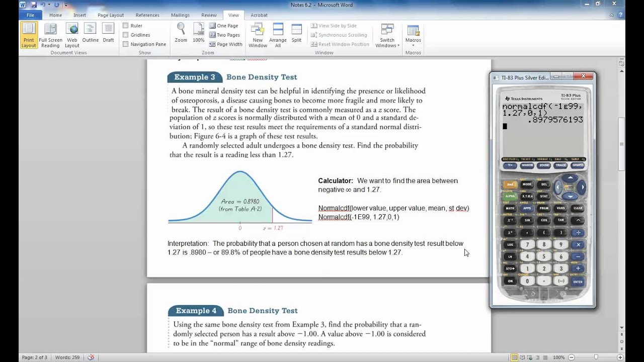644x362 pixels.
Task: Click zoom level 100% in status bar
Action: pyautogui.click(x=558, y=357)
